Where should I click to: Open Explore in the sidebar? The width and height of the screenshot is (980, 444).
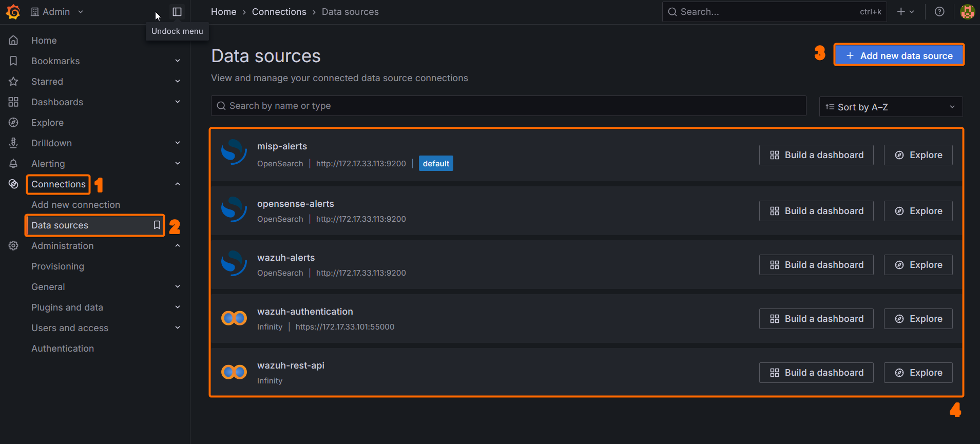[x=47, y=122]
